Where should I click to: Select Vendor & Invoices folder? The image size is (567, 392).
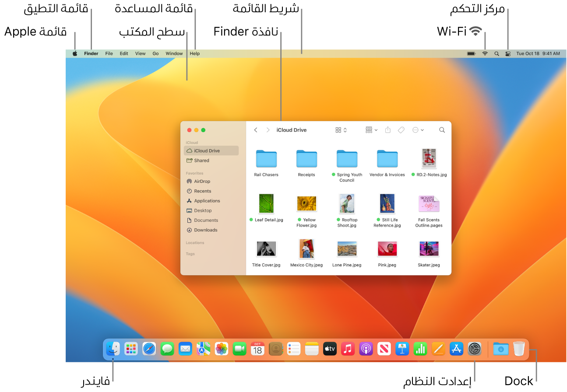point(387,159)
